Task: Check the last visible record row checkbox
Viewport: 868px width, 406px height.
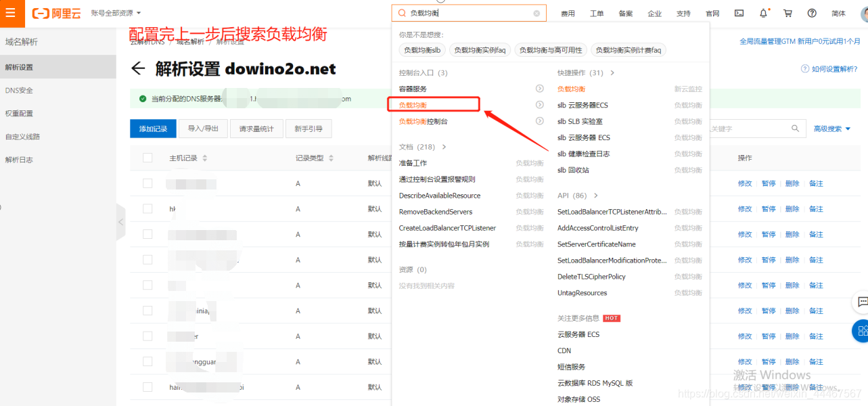Action: [147, 387]
